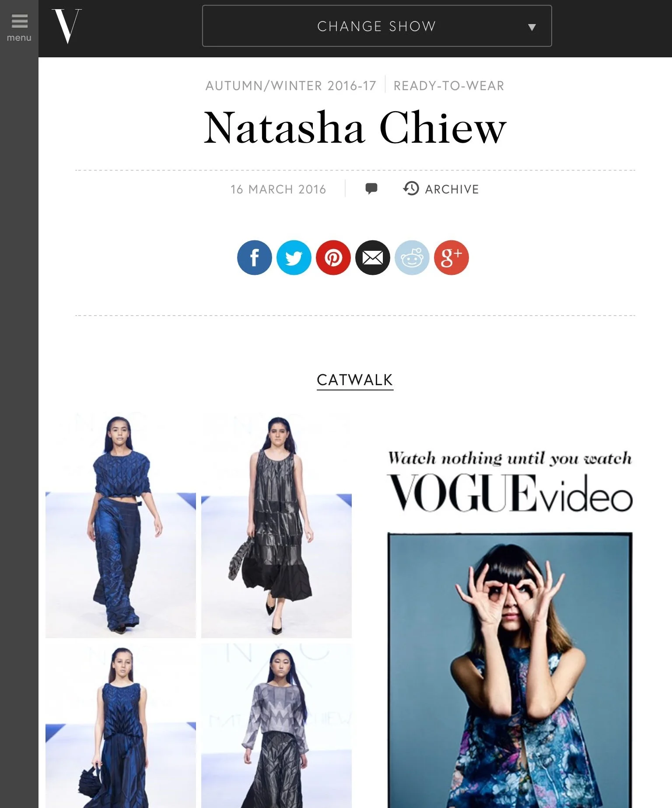Open grey zigzag long-sleeve top photo

click(276, 726)
